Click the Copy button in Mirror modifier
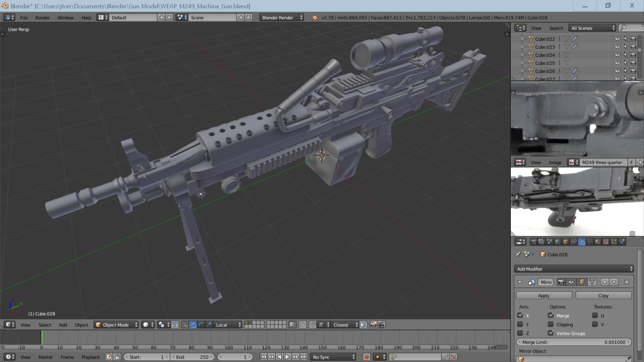The image size is (644, 362). tap(603, 295)
